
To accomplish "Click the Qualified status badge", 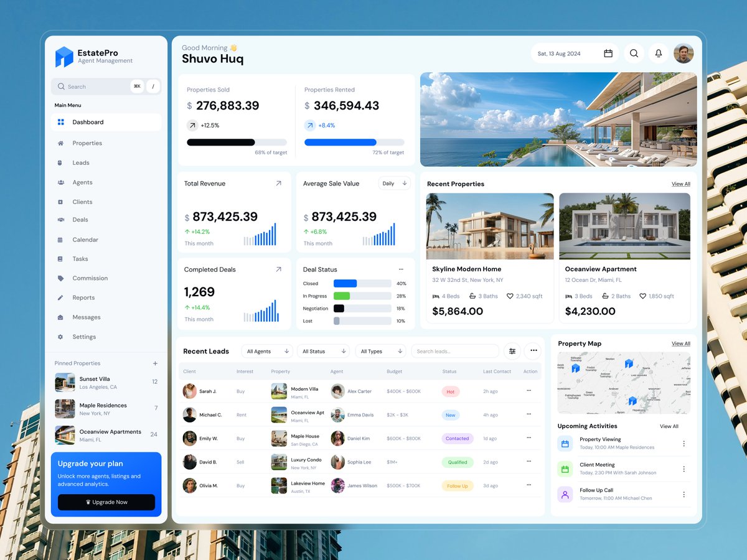I will pos(458,462).
